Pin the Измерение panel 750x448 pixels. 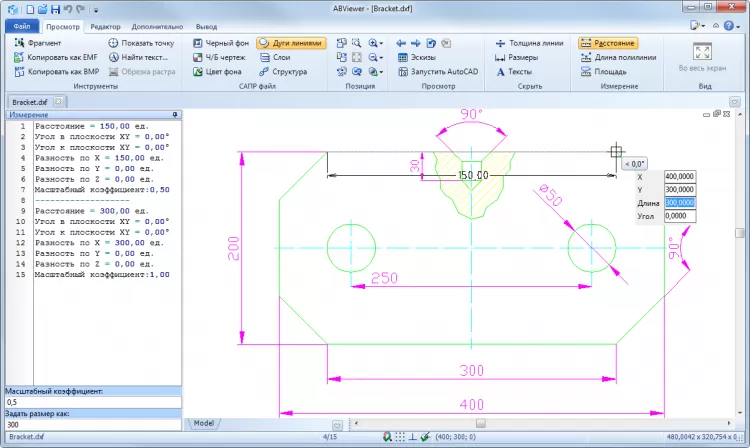pos(175,115)
